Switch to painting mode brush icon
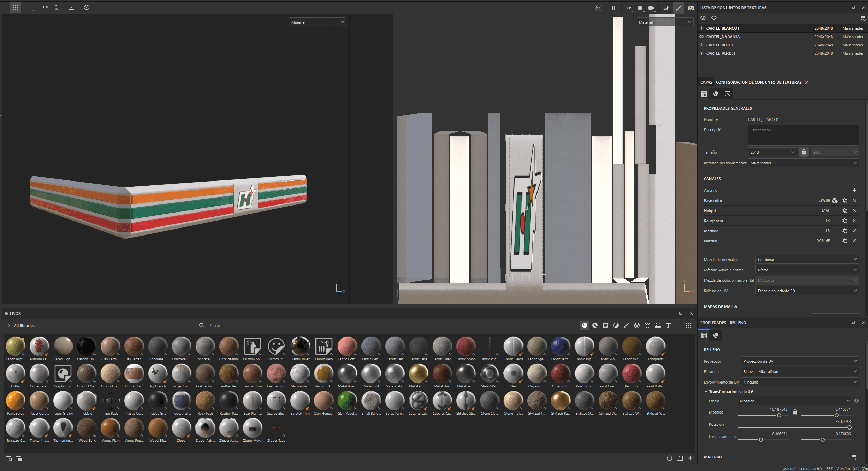 678,8
